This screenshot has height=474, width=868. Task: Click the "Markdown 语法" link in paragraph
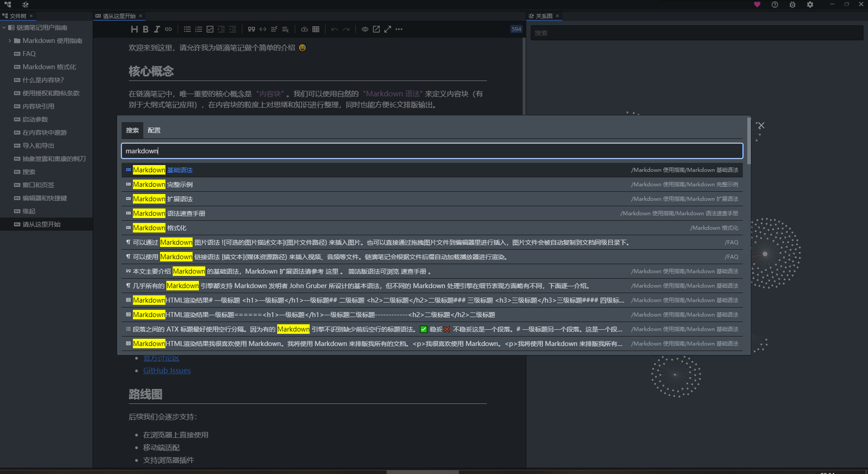[x=392, y=94]
